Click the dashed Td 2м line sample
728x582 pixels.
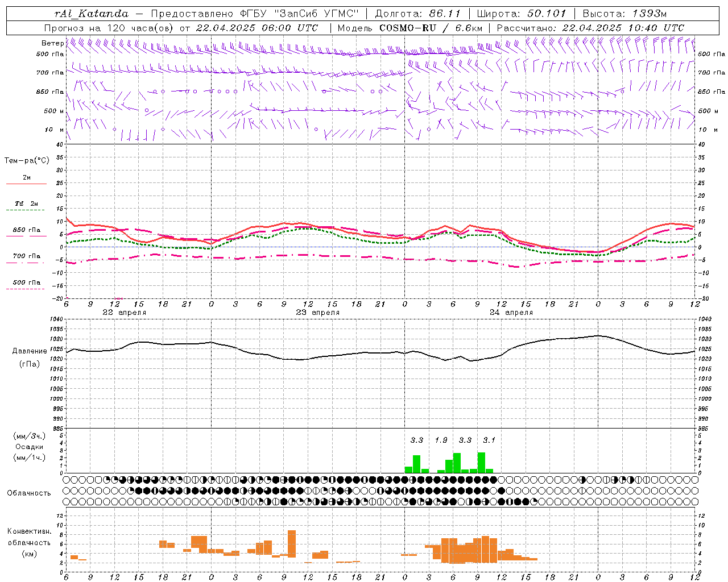(x=26, y=210)
